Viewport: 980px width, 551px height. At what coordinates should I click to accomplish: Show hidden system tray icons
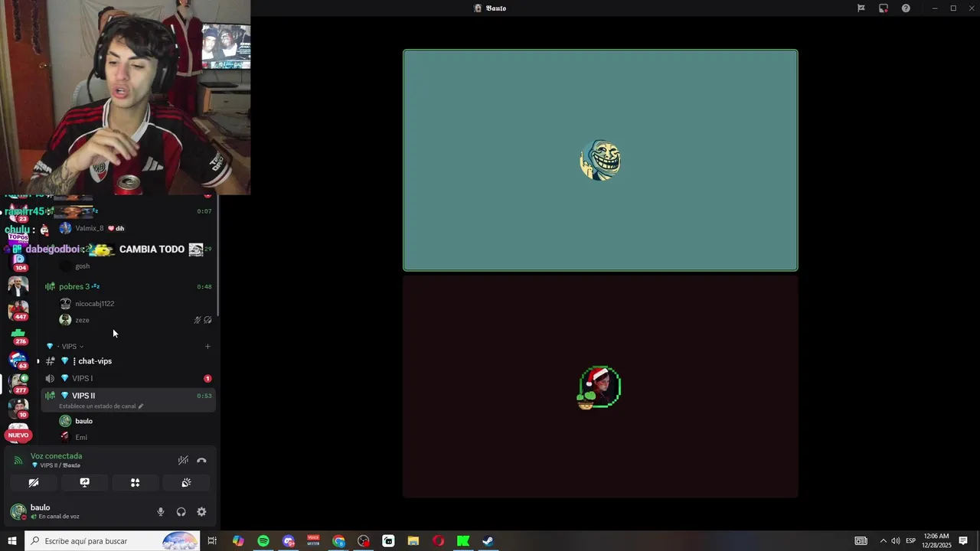pyautogui.click(x=883, y=541)
